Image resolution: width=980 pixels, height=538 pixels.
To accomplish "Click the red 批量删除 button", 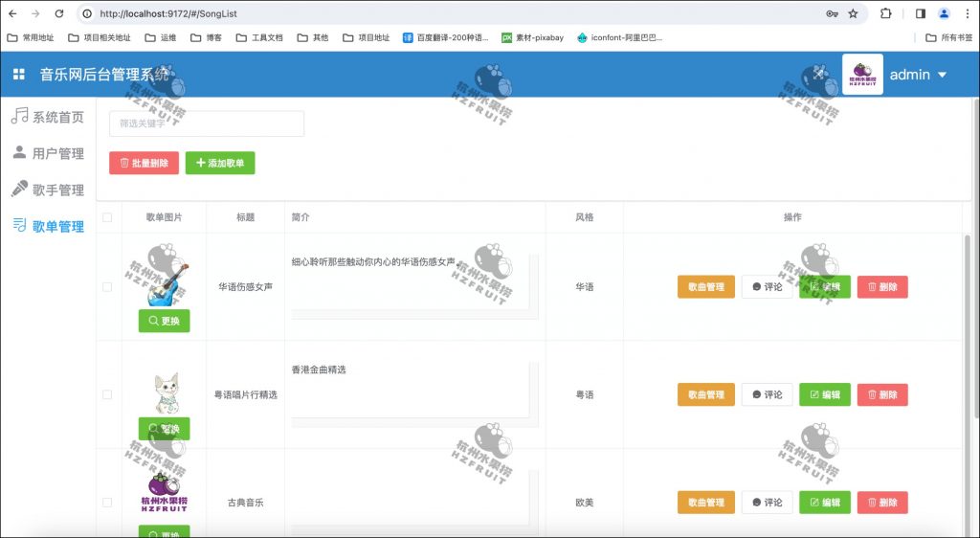I will point(144,163).
